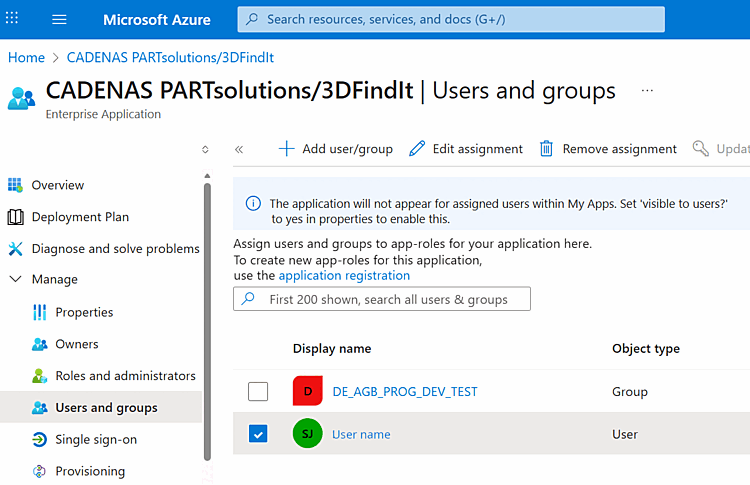Screen dimensions: 750x485
Task: Click the green SJ avatar
Action: tap(308, 434)
